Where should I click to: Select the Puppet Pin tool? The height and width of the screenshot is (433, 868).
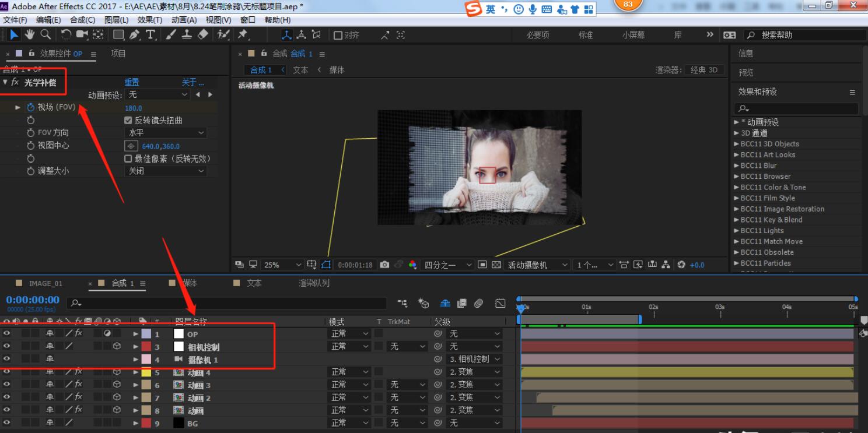[x=243, y=35]
